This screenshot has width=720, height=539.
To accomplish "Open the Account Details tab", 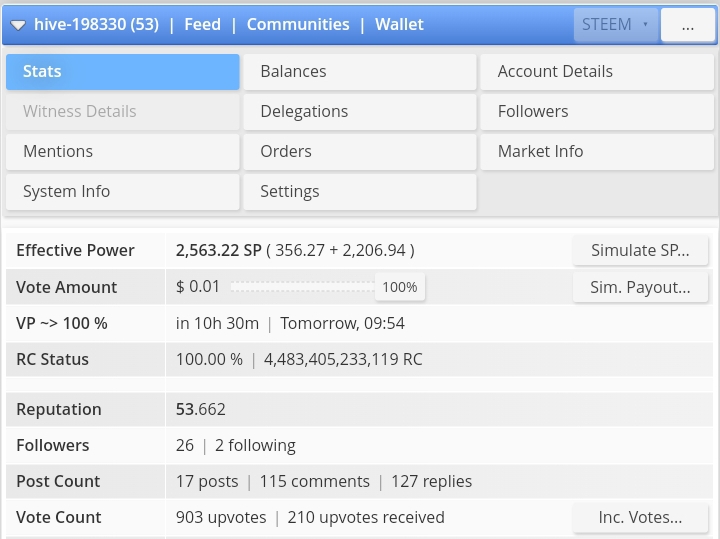I will click(x=597, y=72).
